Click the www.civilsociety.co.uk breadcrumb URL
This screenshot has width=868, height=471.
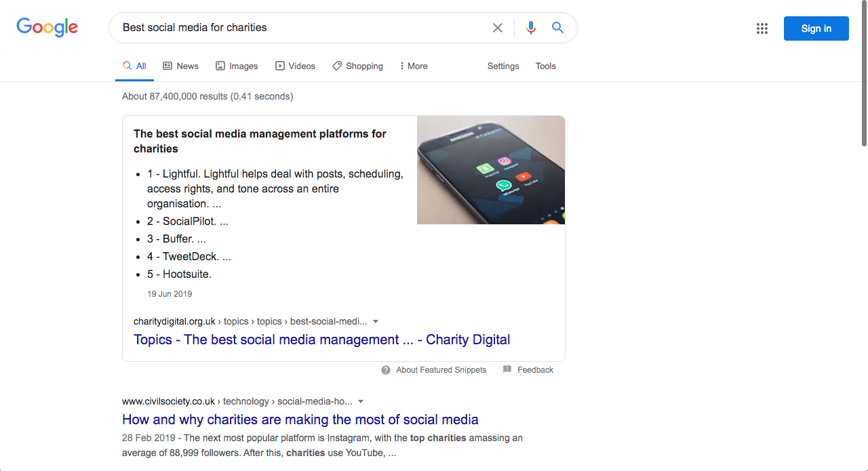237,402
